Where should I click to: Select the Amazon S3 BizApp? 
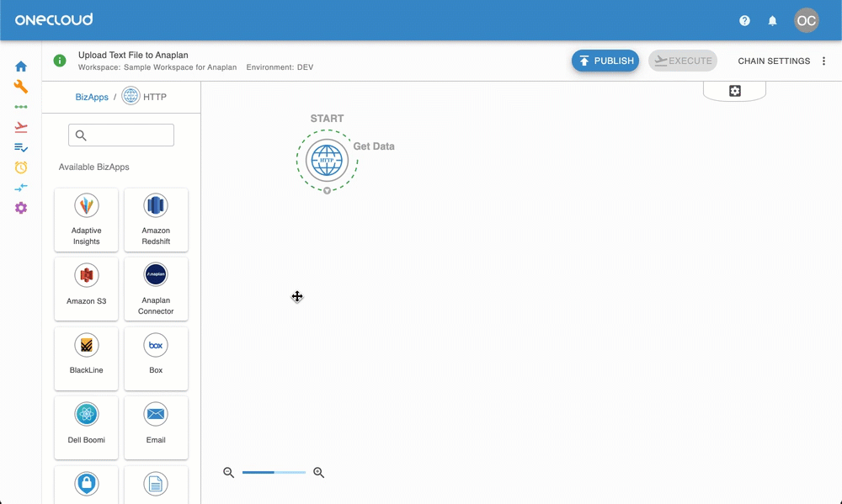[86, 289]
